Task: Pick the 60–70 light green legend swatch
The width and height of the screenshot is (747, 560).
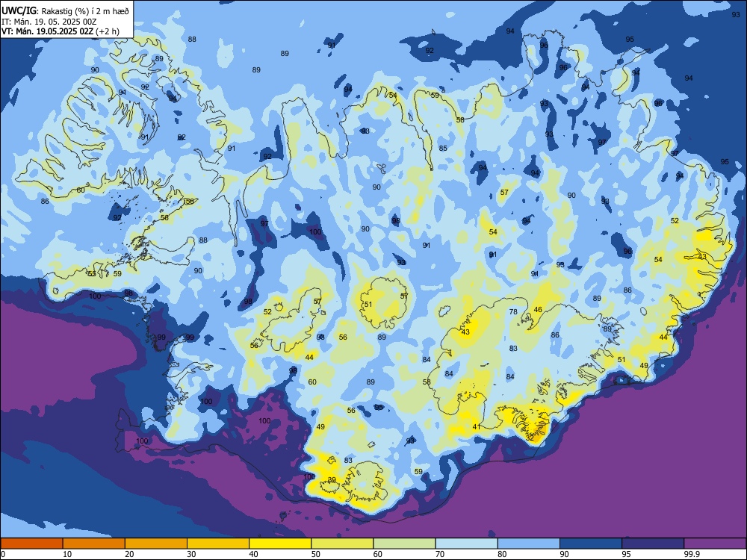Action: coord(404,544)
